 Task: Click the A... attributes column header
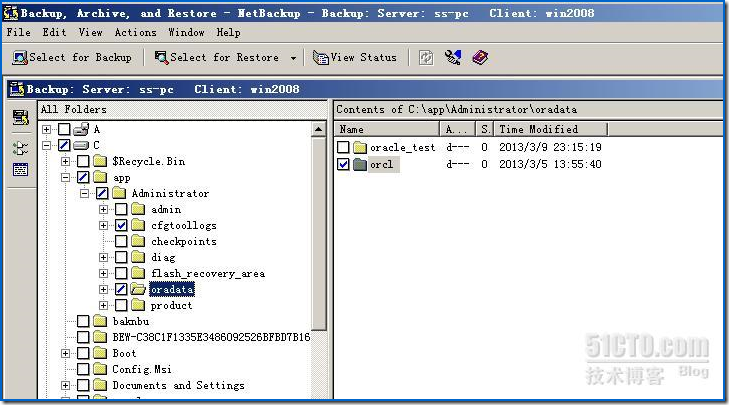click(458, 129)
